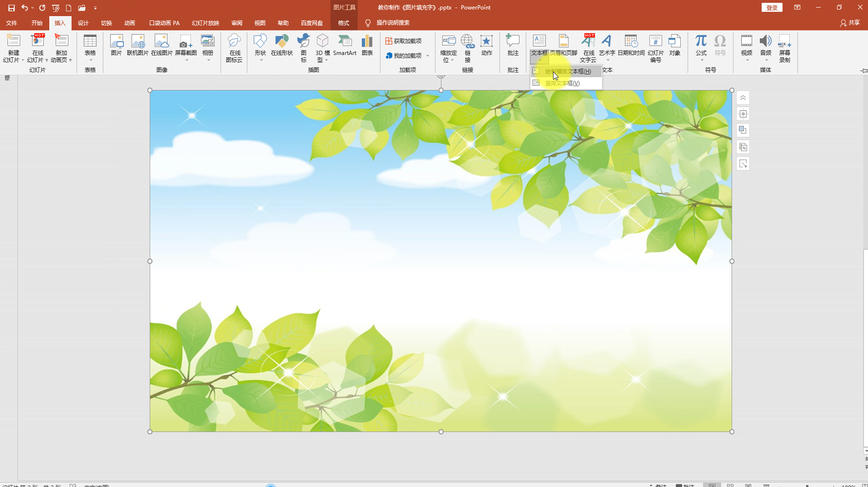Start 屏幕录制 screen recording
The height and width of the screenshot is (487, 868).
pos(785,48)
